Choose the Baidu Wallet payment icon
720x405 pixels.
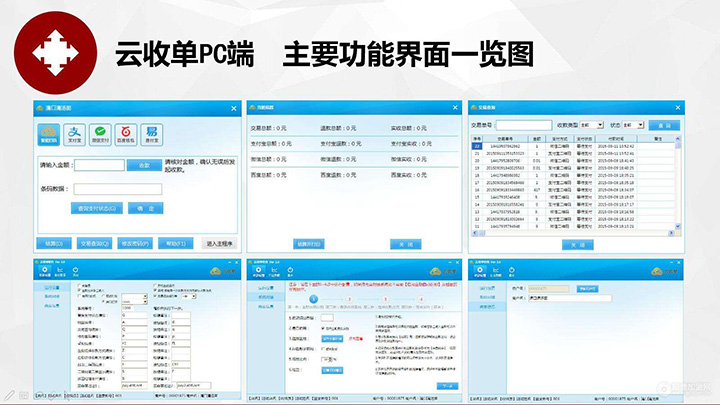pos(126,133)
